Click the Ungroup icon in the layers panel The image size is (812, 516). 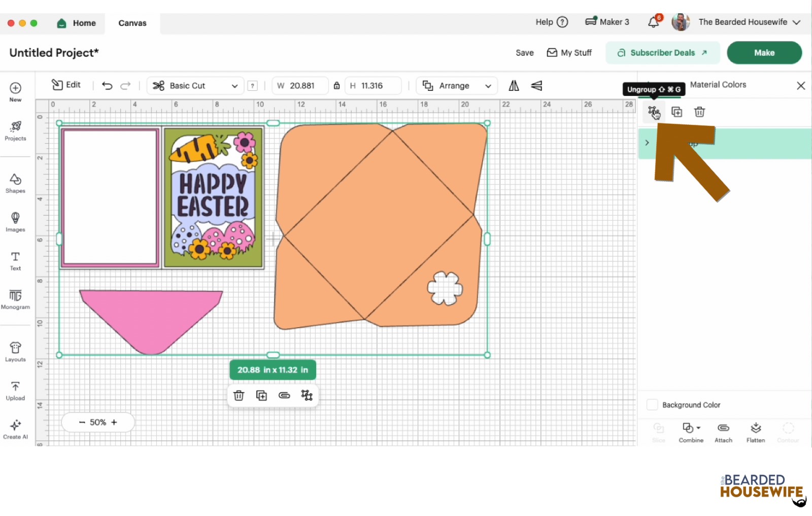654,112
